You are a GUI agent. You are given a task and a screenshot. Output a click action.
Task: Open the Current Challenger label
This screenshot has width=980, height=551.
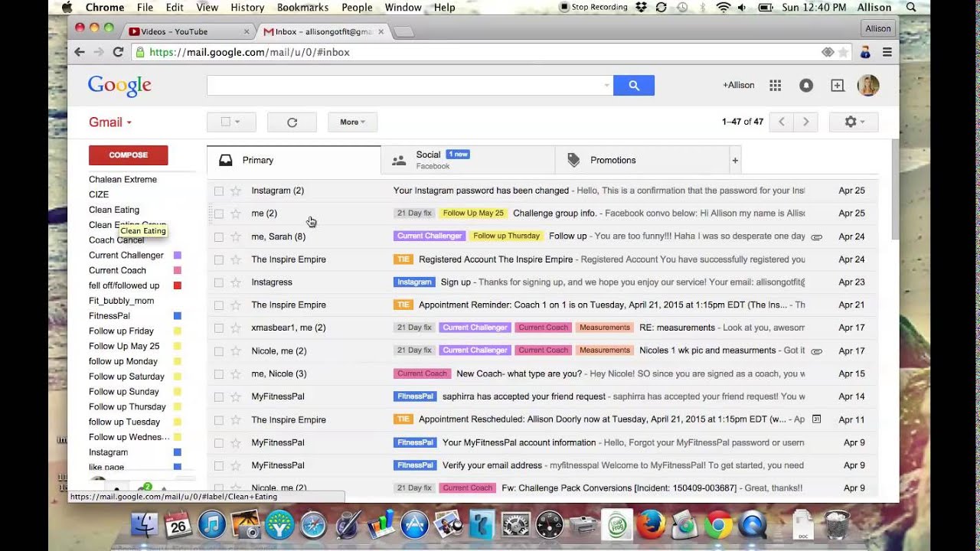pyautogui.click(x=126, y=255)
